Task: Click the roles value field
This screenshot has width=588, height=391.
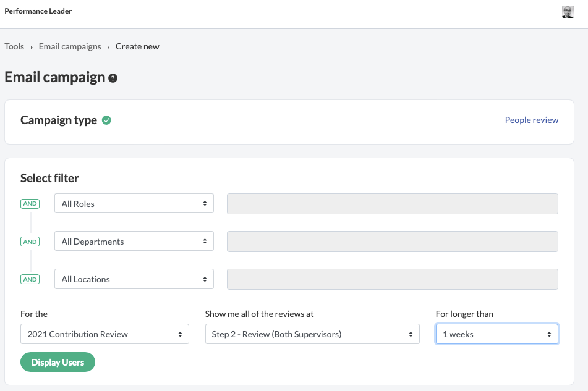Action: coord(392,204)
